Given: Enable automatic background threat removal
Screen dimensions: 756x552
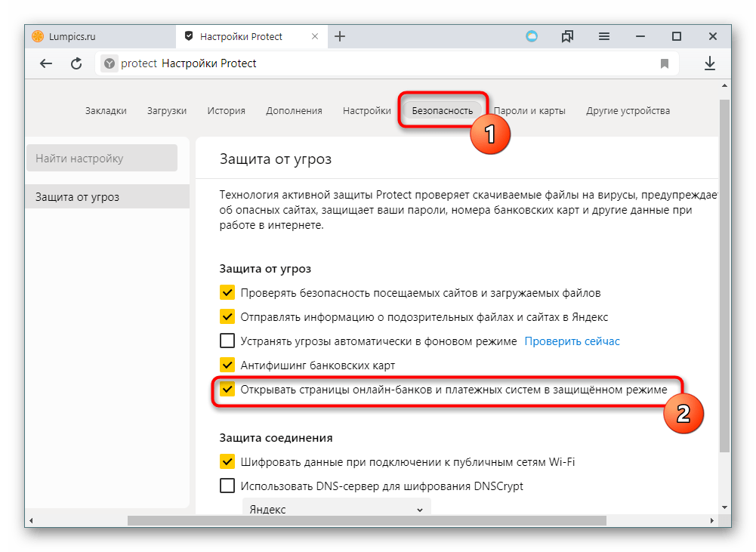Looking at the screenshot, I should 227,341.
